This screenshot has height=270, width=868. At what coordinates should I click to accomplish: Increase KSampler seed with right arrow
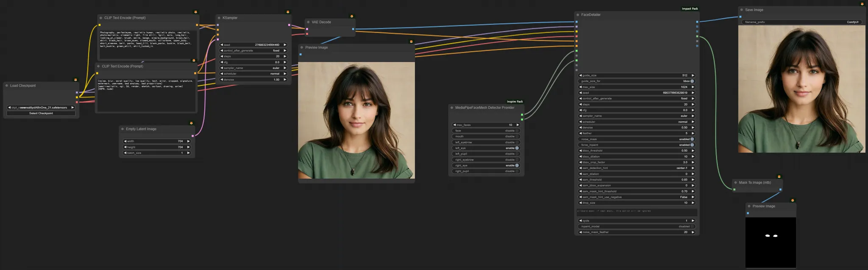tap(285, 45)
